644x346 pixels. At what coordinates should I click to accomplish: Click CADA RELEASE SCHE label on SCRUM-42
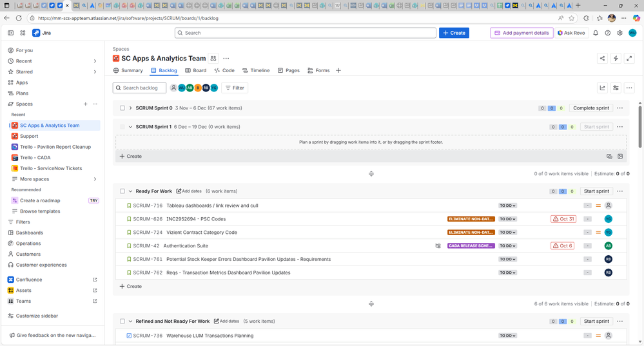point(471,246)
